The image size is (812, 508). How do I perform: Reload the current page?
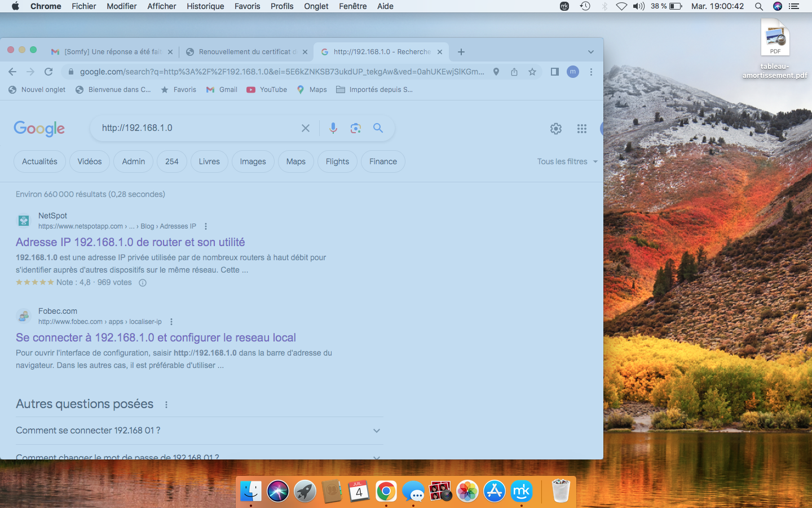click(48, 72)
